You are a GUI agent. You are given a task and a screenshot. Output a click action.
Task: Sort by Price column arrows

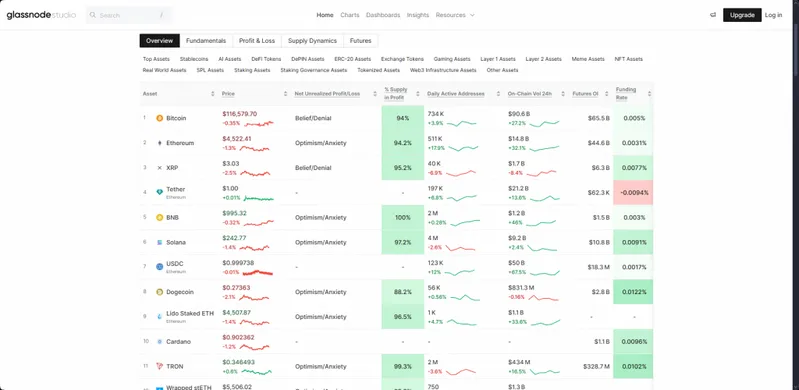pyautogui.click(x=285, y=94)
